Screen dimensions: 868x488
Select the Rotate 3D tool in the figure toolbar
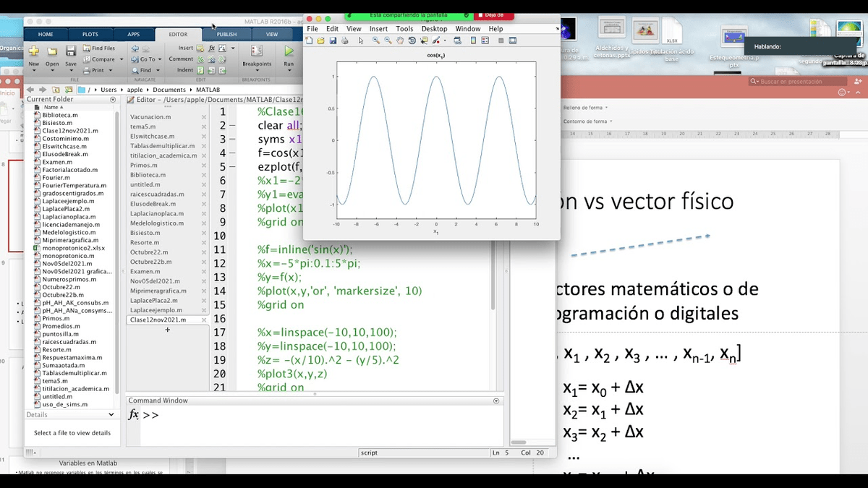[x=411, y=40]
